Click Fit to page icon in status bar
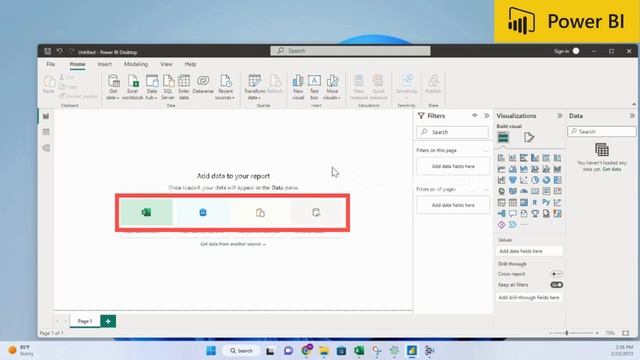This screenshot has height=360, width=640. point(626,333)
